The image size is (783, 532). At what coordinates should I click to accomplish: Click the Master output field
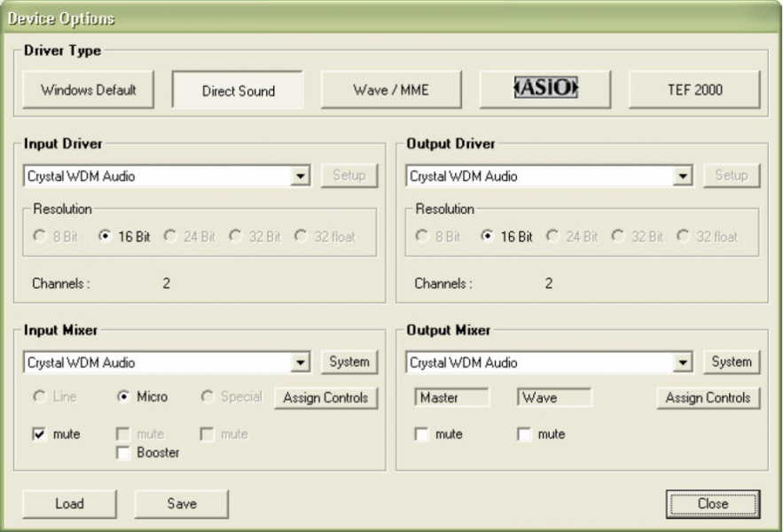452,397
